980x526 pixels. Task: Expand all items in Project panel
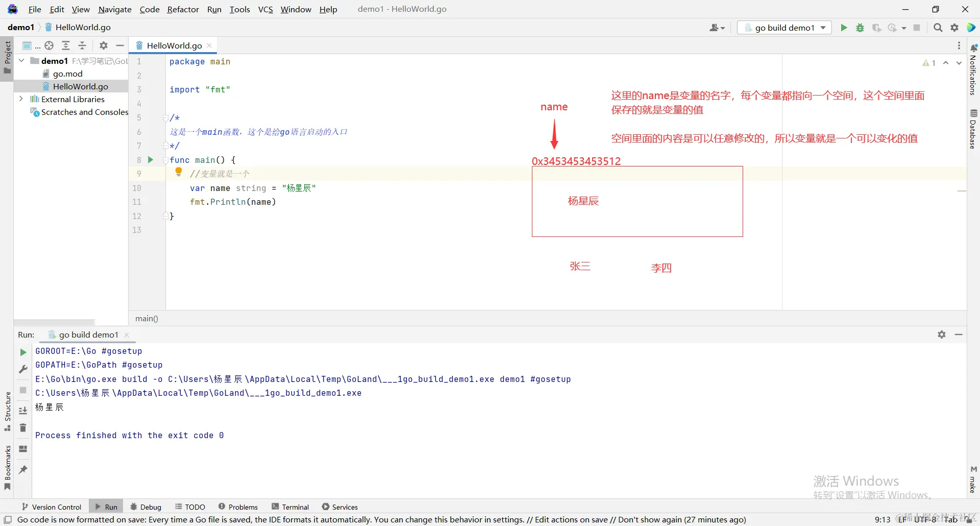pos(66,45)
